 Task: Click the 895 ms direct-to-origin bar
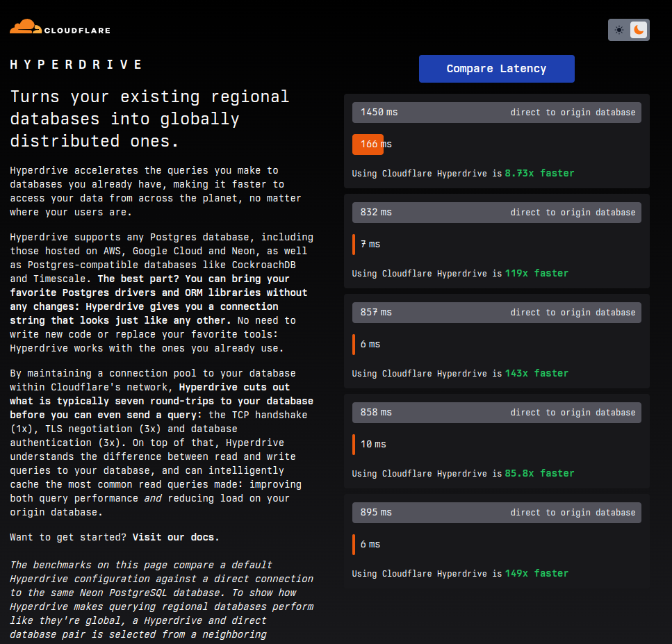click(497, 513)
